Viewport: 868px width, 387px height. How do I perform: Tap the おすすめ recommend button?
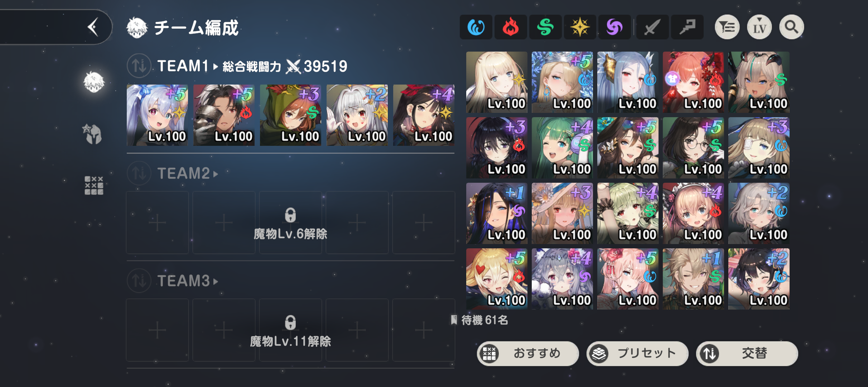click(x=528, y=354)
